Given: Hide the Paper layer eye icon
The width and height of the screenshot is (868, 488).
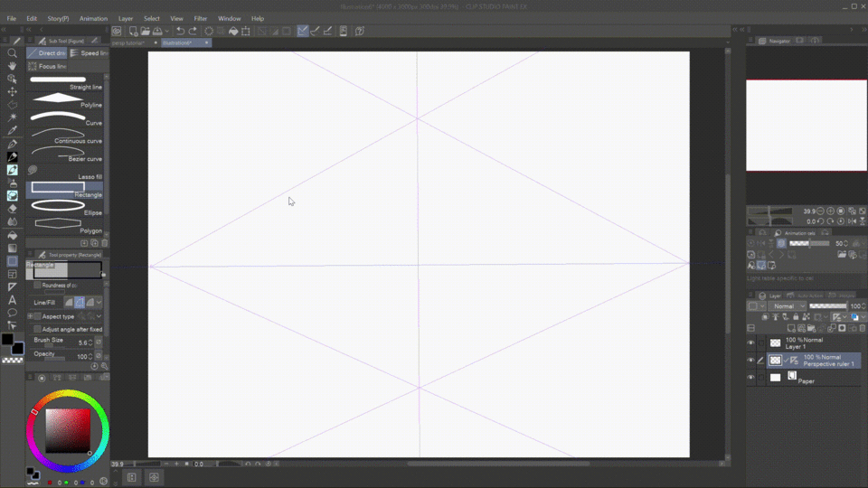Looking at the screenshot, I should pos(750,378).
